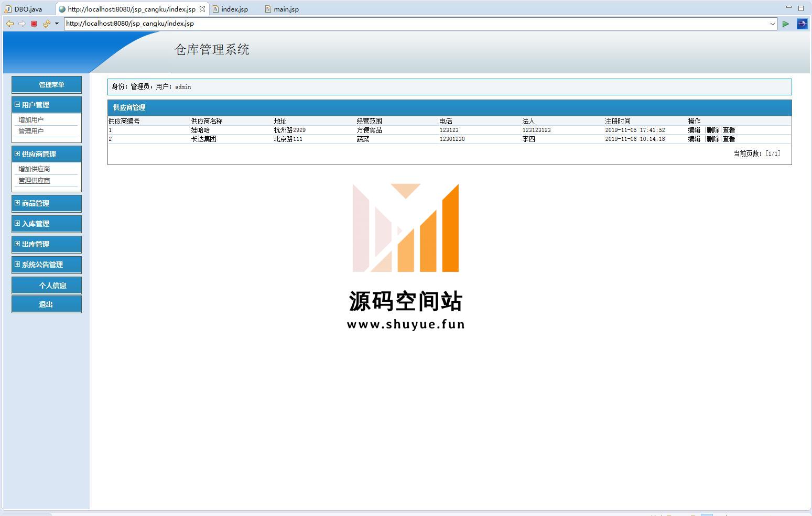The image size is (812, 516).
Task: Close the localhost index.jsp browser tab
Action: tap(202, 9)
